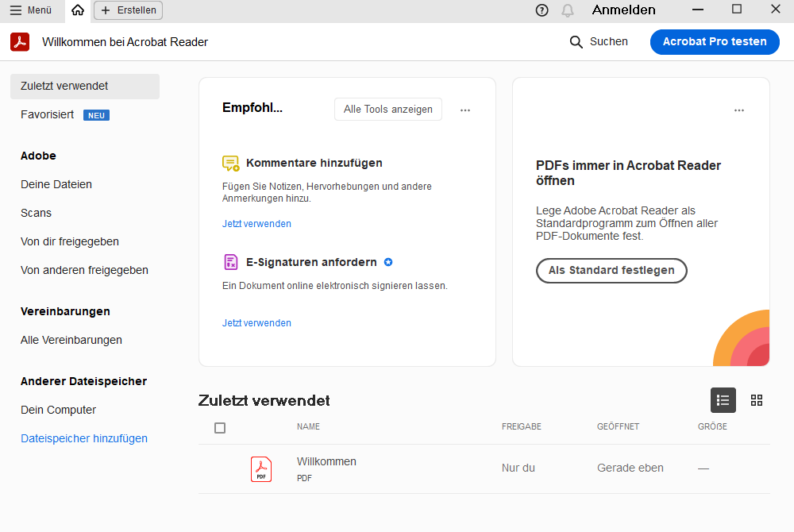Viewport: 794px width, 532px height.
Task: Open the Empfohlen card options menu
Action: (464, 110)
